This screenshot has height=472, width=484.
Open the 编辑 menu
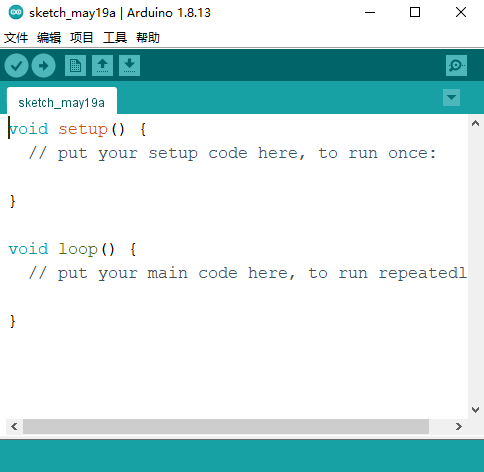click(49, 38)
